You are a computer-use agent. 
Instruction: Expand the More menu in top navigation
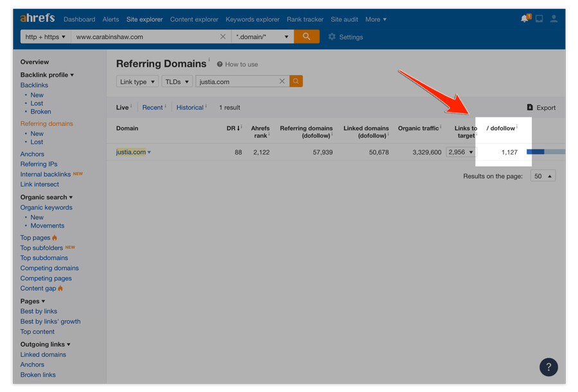coord(376,19)
